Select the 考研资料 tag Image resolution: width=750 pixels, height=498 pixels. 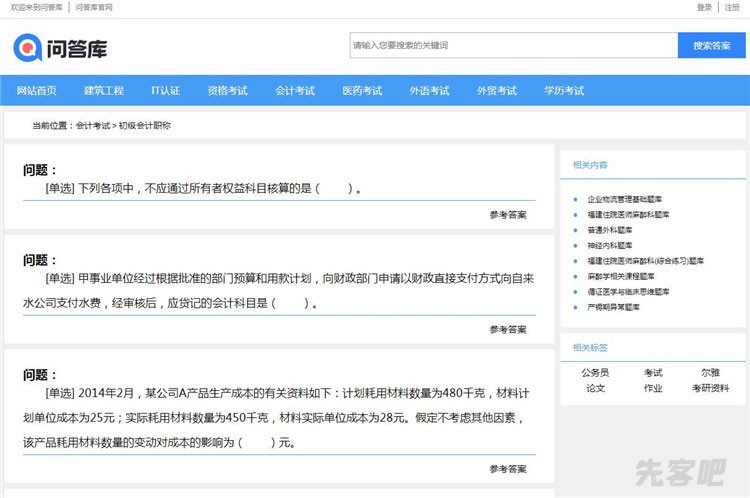[710, 388]
